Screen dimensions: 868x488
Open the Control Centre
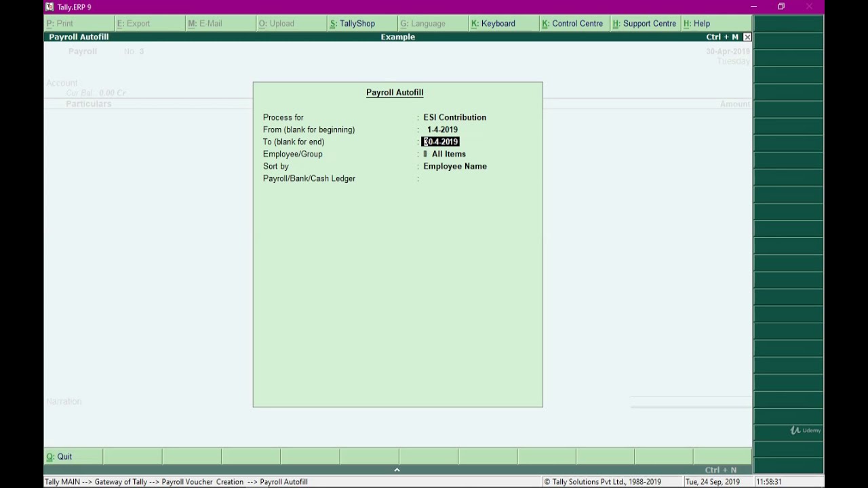click(x=573, y=24)
